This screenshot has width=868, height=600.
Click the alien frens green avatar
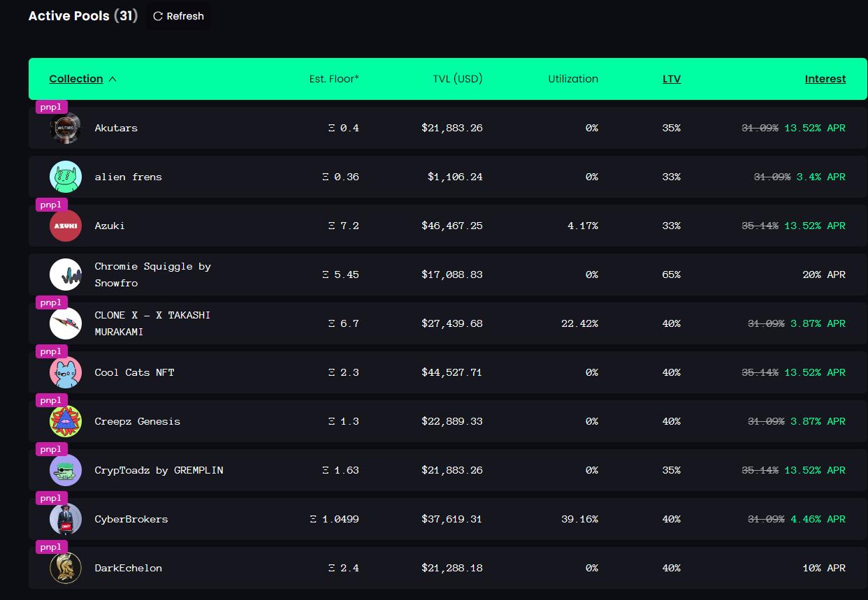coord(66,177)
